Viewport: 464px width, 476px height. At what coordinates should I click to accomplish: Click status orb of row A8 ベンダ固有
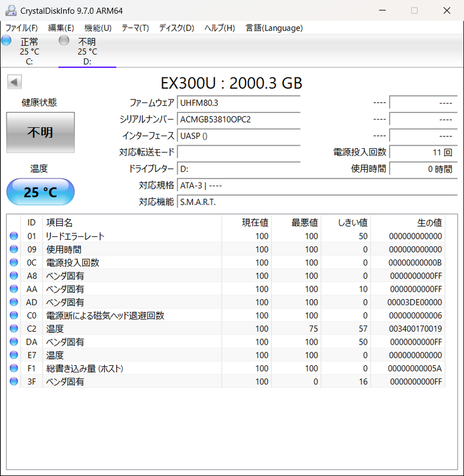[x=14, y=275]
